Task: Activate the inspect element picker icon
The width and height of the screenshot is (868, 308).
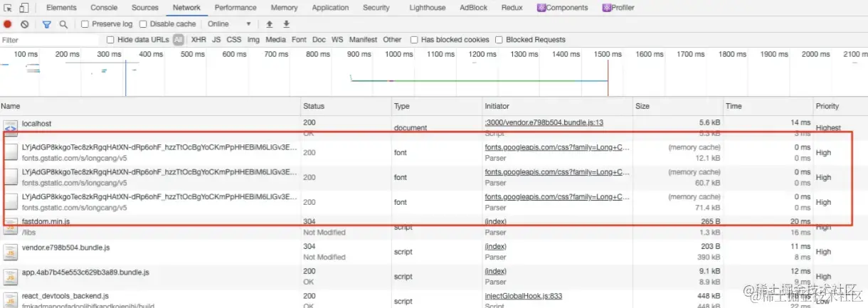Action: tap(8, 8)
